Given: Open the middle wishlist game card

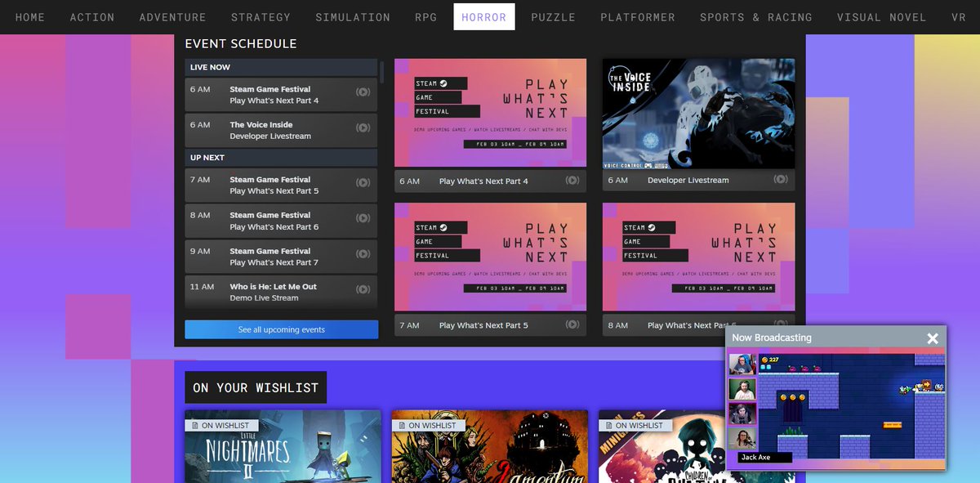Looking at the screenshot, I should point(490,446).
